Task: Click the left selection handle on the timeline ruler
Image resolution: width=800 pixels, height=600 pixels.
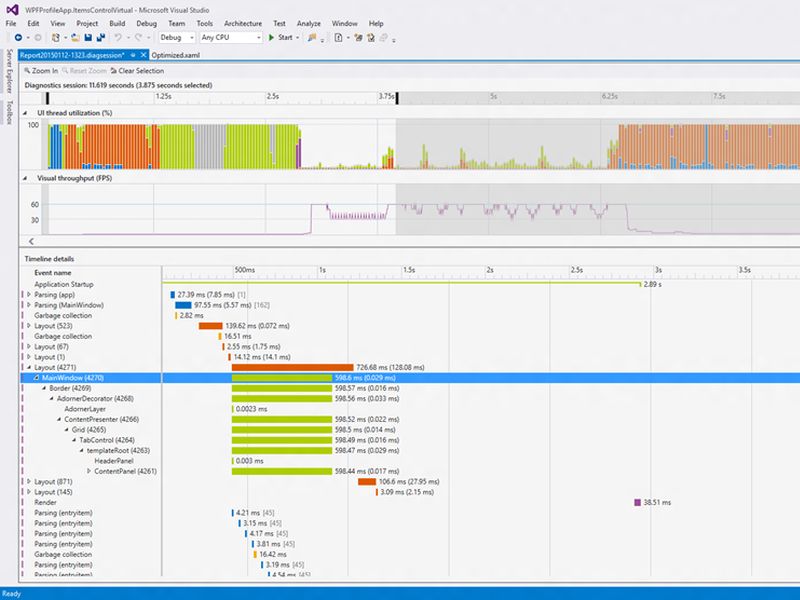Action: [x=47, y=98]
